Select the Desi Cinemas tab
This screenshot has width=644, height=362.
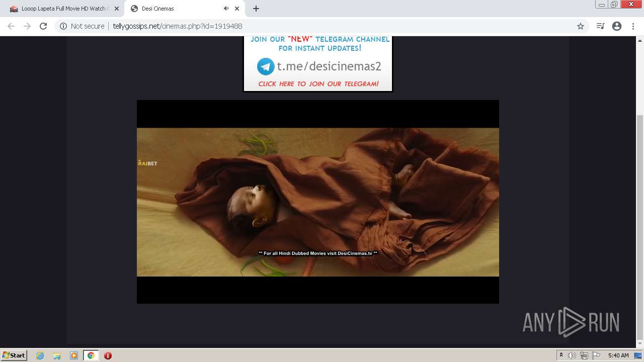(184, 9)
